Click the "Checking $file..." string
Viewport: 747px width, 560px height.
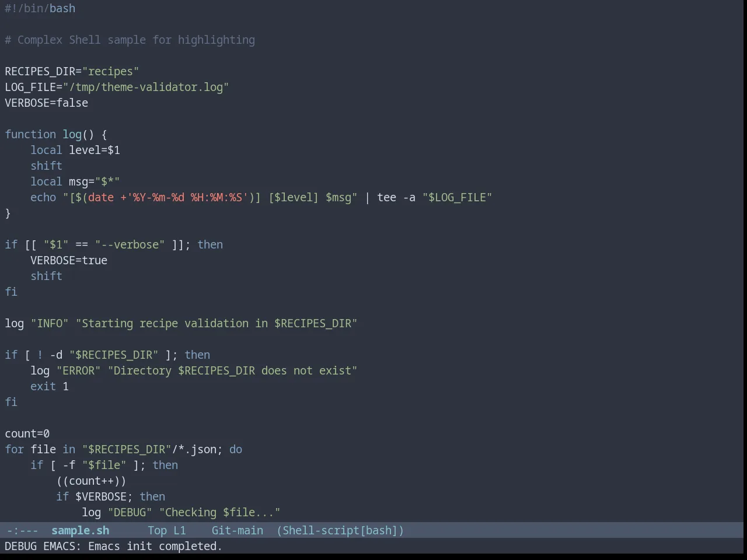[219, 512]
